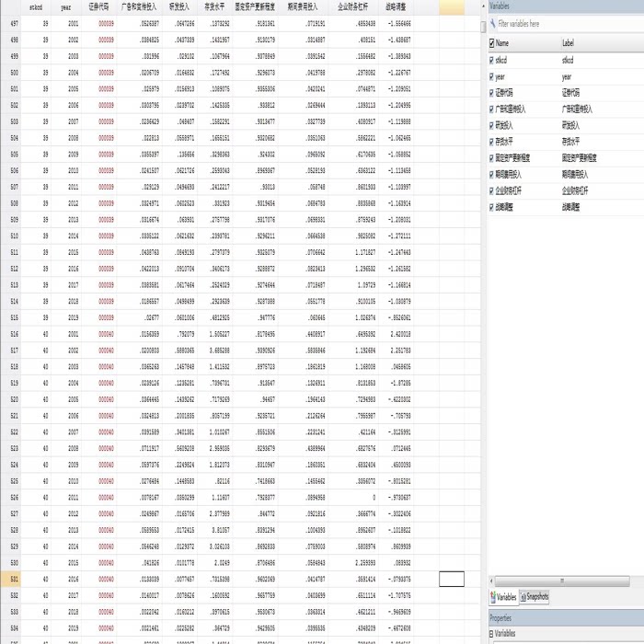Click the year cell 2001 in row 497

(66, 24)
